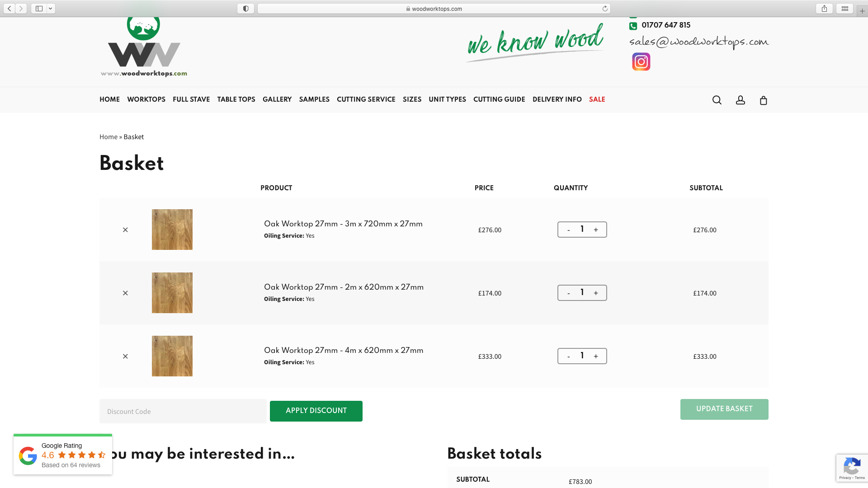This screenshot has width=868, height=488.
Task: Remove the 4m x 620mm worktop item
Action: coord(125,357)
